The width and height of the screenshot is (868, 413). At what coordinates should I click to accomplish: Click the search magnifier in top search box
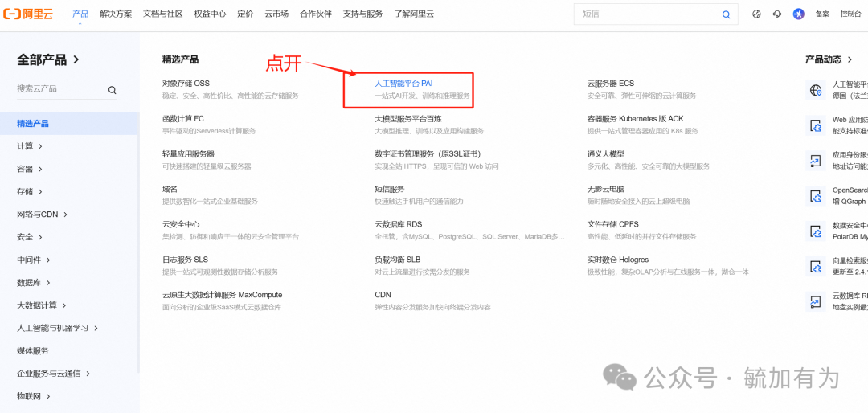click(x=727, y=15)
